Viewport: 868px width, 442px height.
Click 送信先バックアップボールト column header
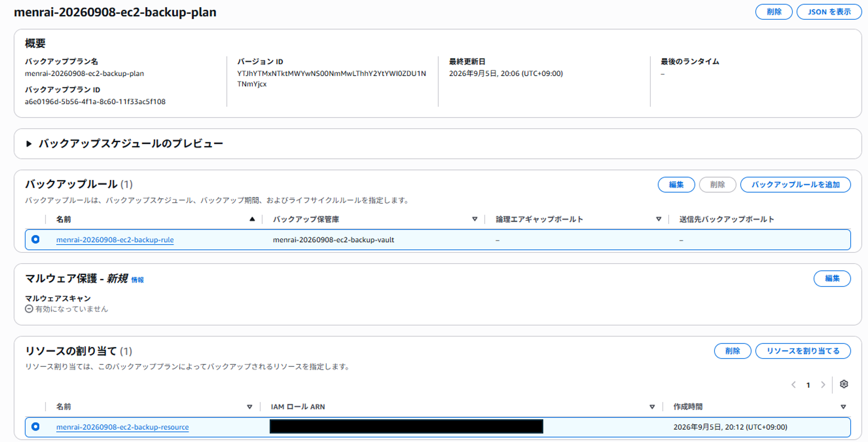pos(727,219)
